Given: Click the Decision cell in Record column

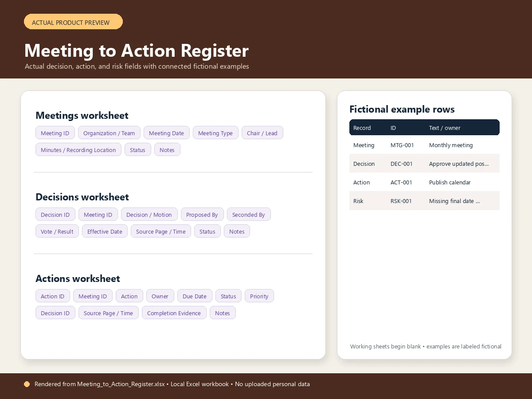Looking at the screenshot, I should pyautogui.click(x=364, y=164).
